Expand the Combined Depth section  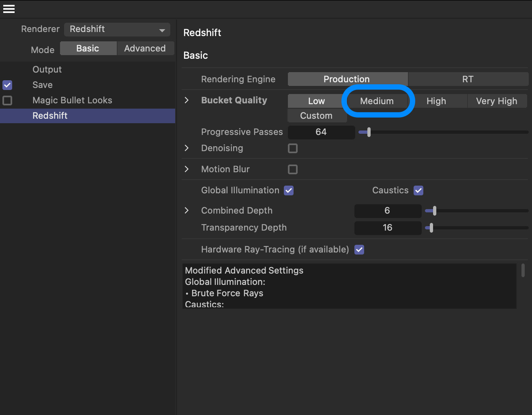point(187,210)
